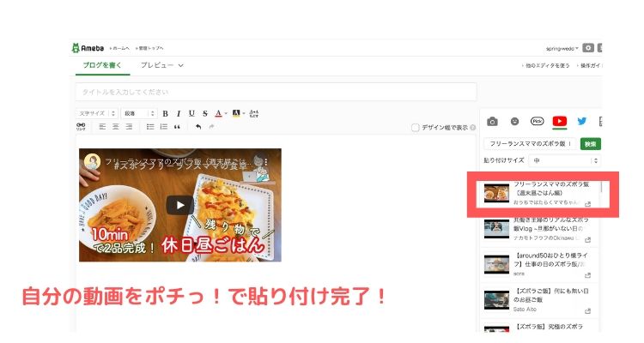The width and height of the screenshot is (644, 343).
Task: Open settings gear next to username
Action: 588,48
